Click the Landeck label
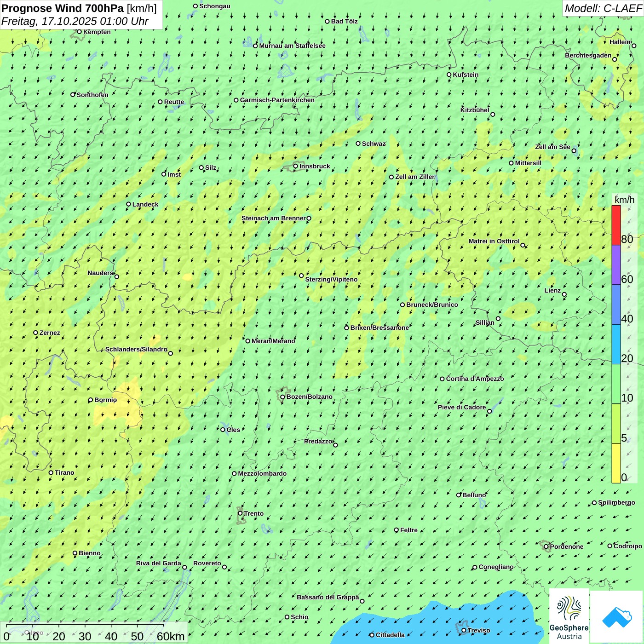Screen dimensions: 644x644 pos(145,204)
